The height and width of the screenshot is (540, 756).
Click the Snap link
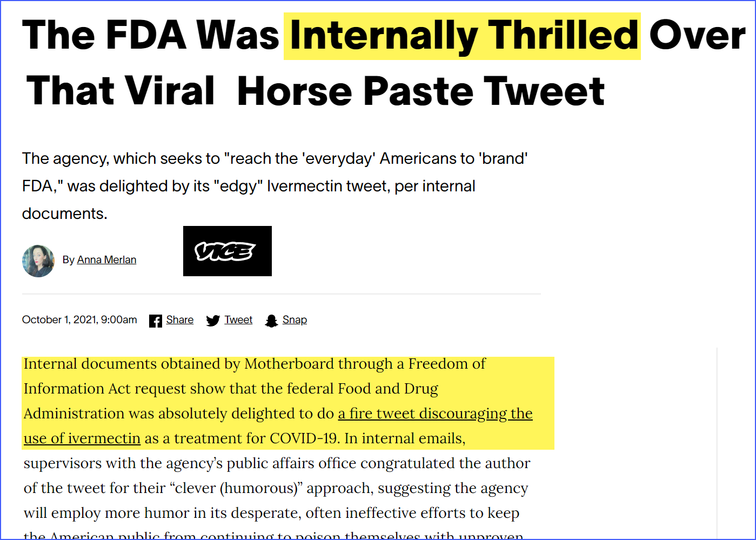(x=295, y=320)
